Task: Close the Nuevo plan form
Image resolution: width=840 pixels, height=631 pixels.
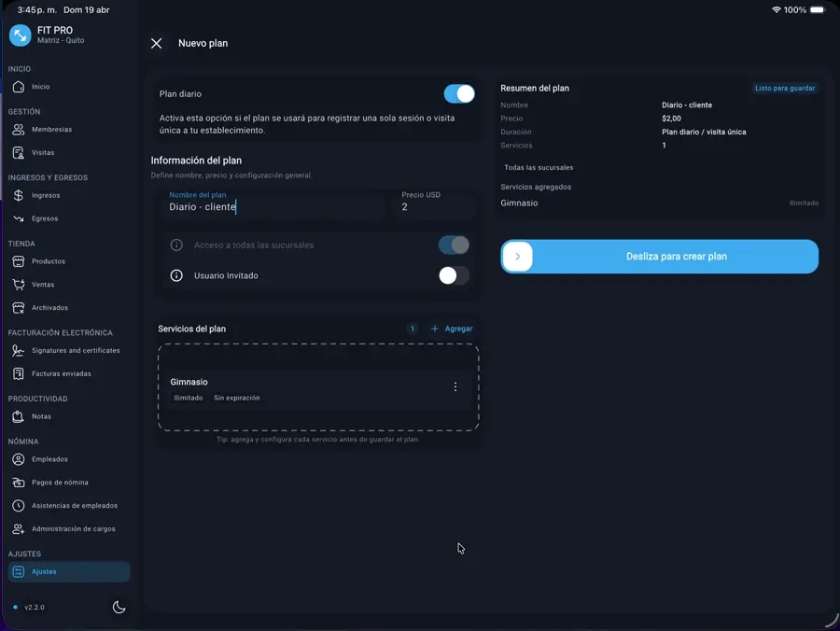Action: (x=156, y=44)
